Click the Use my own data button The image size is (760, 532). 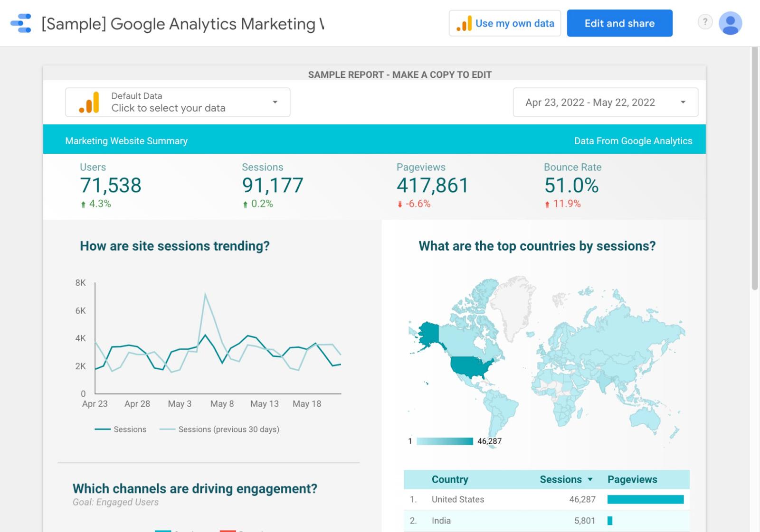click(505, 23)
